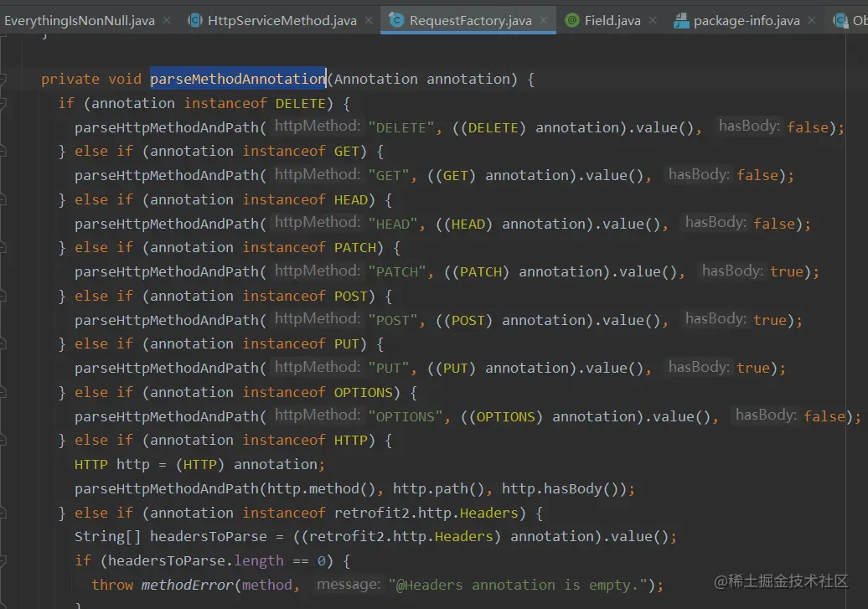Screen dimensions: 868x609
Task: Click the 'false' value on the GET line
Action: pos(757,176)
